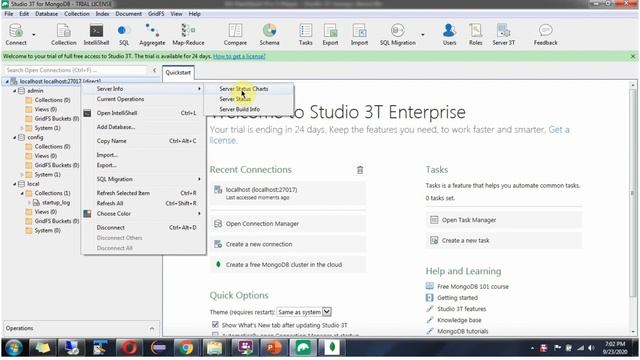Open the Connect button dropdown arrow

click(x=33, y=35)
